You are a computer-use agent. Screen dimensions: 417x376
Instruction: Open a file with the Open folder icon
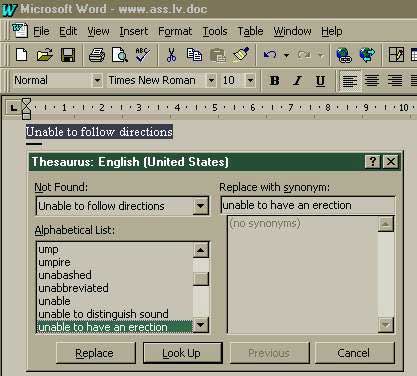click(x=45, y=55)
